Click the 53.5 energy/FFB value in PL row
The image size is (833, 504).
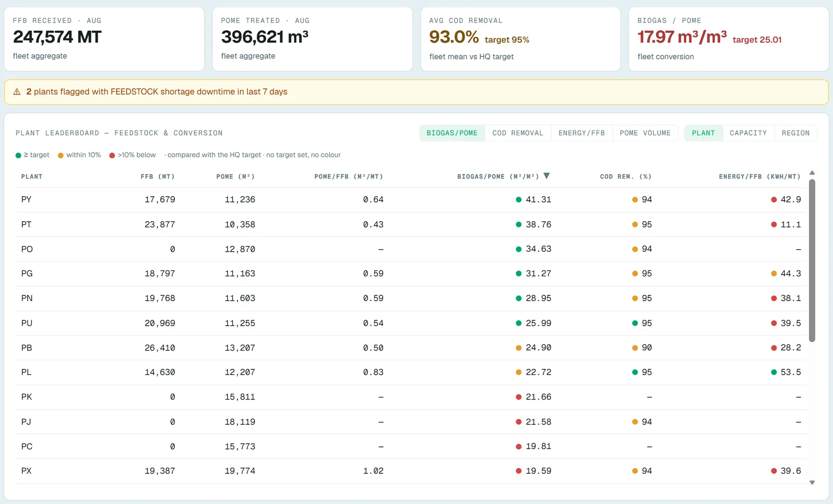point(791,372)
